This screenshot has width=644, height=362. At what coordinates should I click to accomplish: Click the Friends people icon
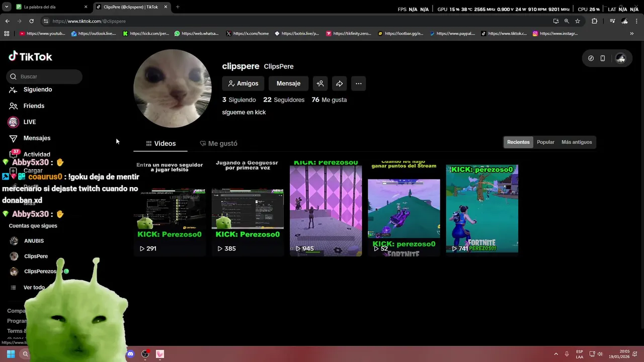(14, 106)
